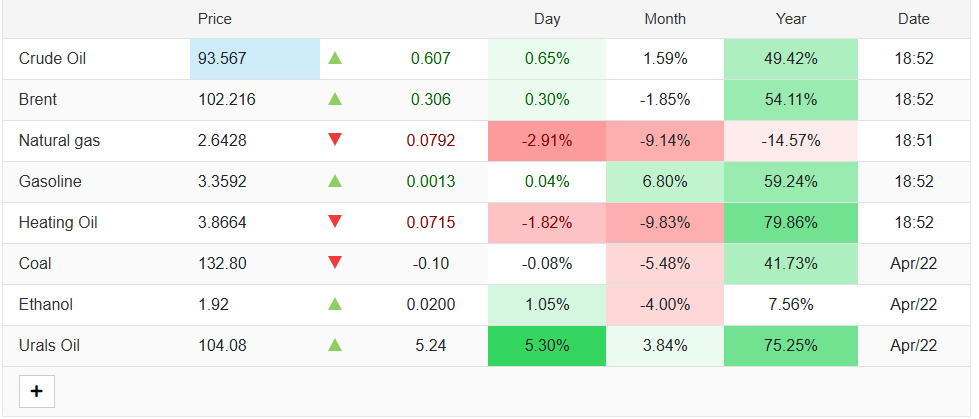Click the bright green 5.30% Day cell

pyautogui.click(x=547, y=346)
